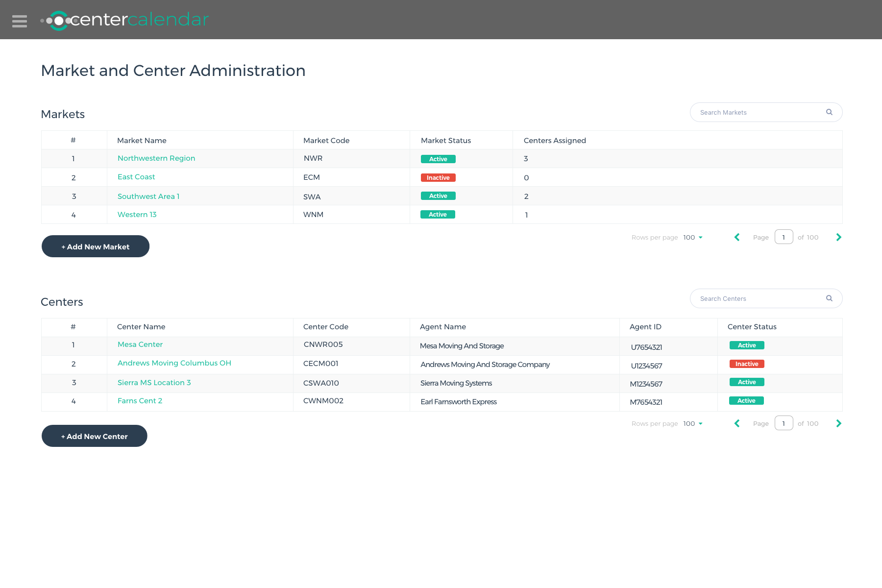Viewport: 882px width, 588px height.
Task: Click the Center Code column header
Action: [326, 327]
